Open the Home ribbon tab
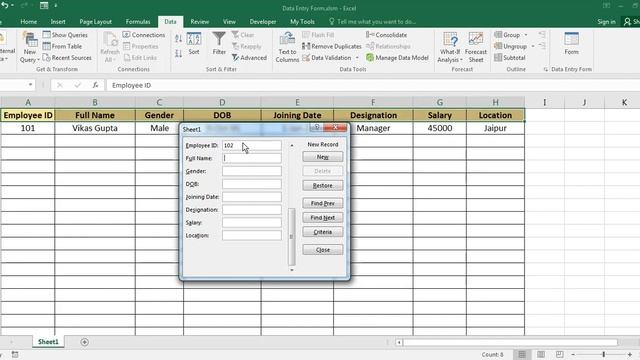The width and height of the screenshot is (640, 360). tap(29, 22)
